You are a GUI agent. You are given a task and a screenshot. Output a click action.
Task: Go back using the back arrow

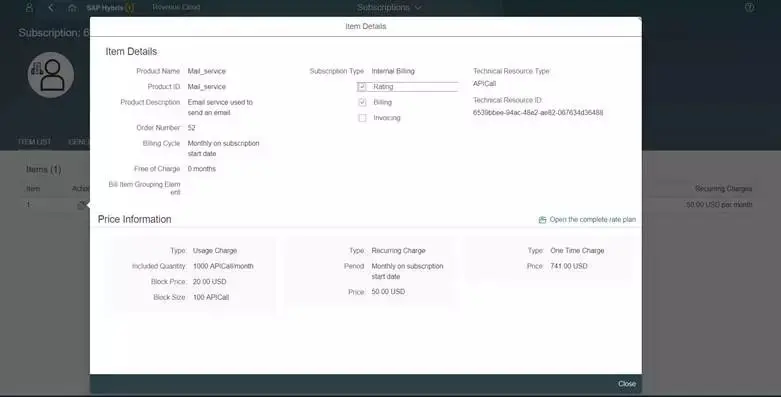pos(51,7)
